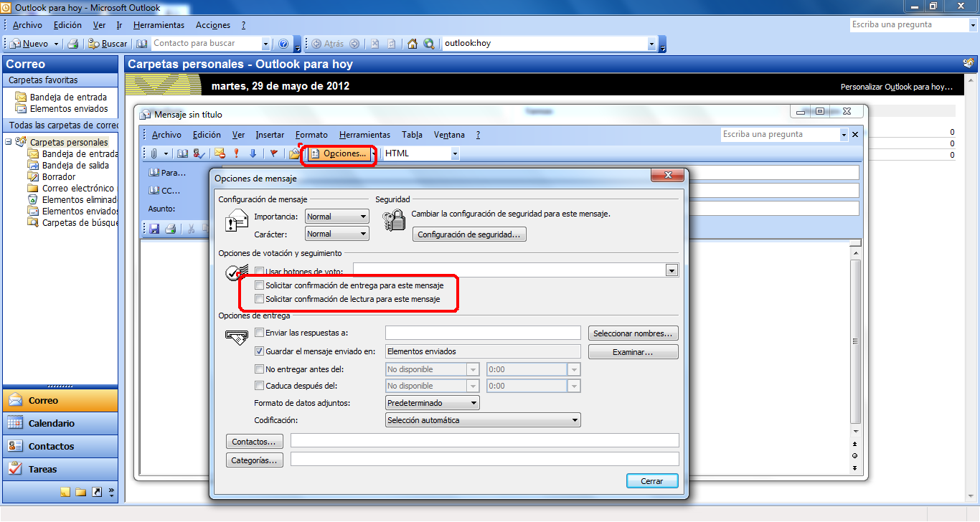Open Formato menu in message window
Image resolution: width=980 pixels, height=522 pixels.
pos(311,135)
